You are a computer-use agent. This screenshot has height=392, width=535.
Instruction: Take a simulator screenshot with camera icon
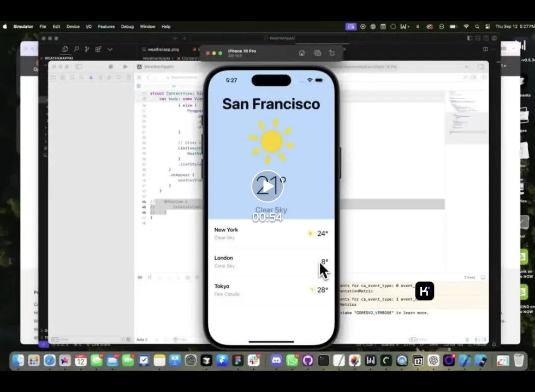tap(317, 53)
